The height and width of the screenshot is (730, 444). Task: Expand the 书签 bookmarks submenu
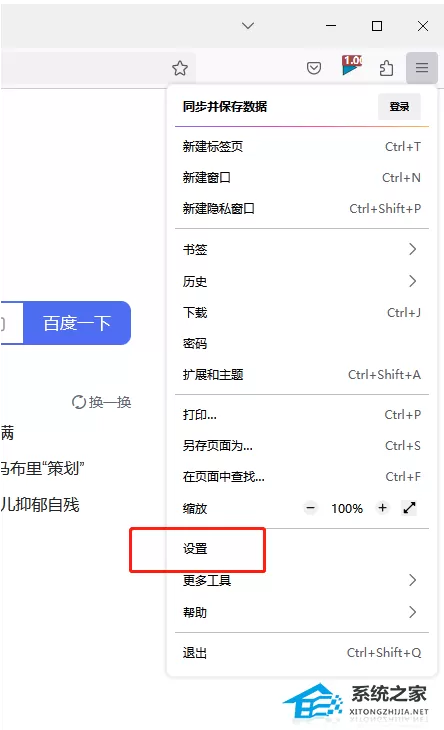[x=302, y=250]
